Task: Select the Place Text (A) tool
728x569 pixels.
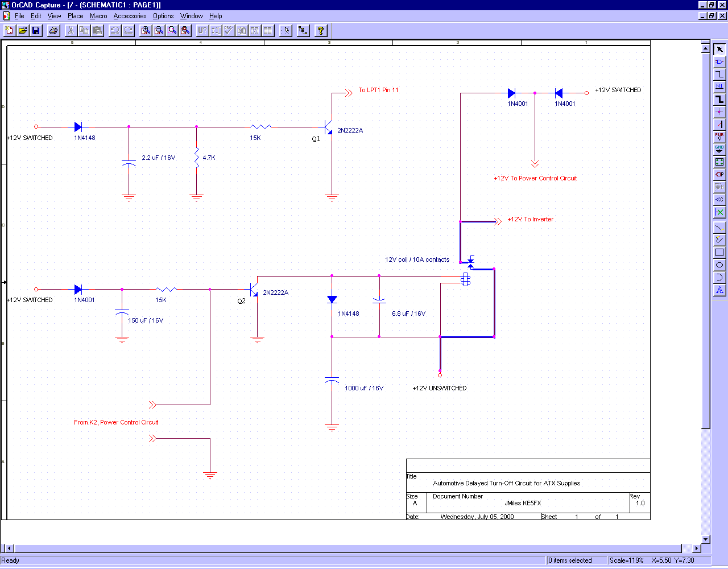Action: tap(719, 290)
